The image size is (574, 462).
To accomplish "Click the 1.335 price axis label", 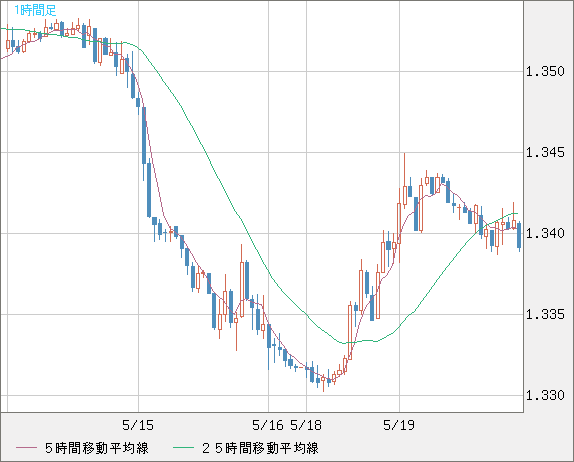I will (x=545, y=314).
